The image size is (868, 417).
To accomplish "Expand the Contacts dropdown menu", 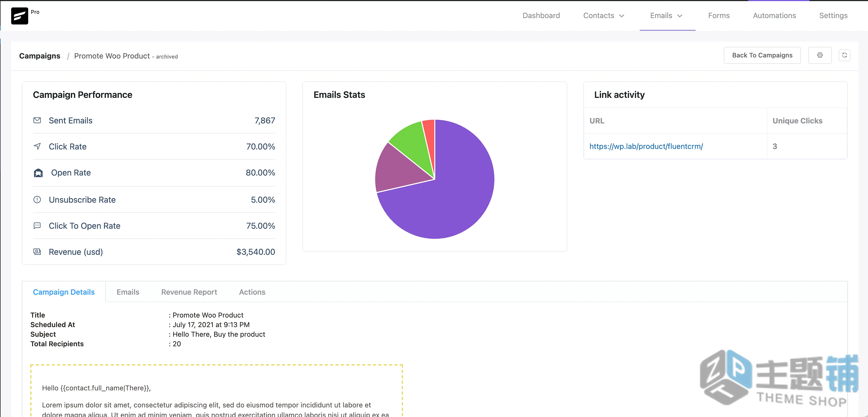I will pyautogui.click(x=604, y=15).
